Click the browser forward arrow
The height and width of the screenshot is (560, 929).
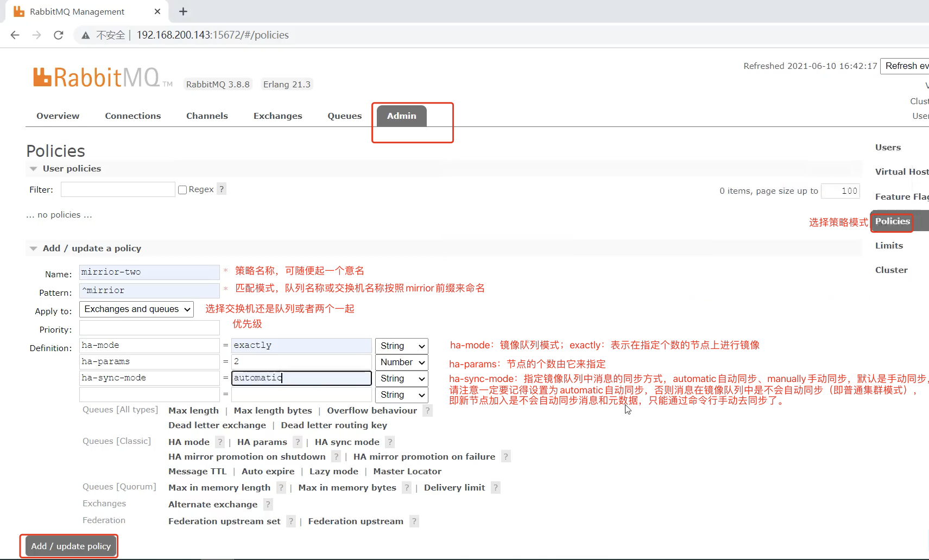pyautogui.click(x=37, y=35)
